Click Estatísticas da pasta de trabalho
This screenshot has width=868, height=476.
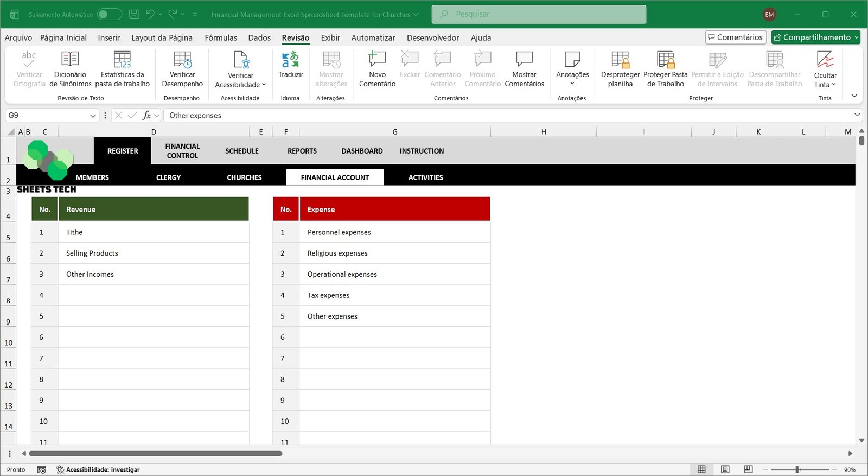tap(122, 60)
